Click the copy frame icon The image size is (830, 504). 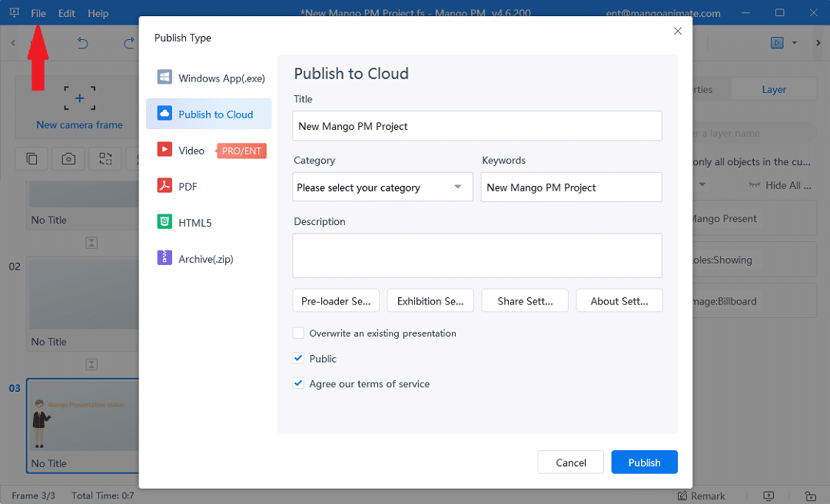point(32,159)
